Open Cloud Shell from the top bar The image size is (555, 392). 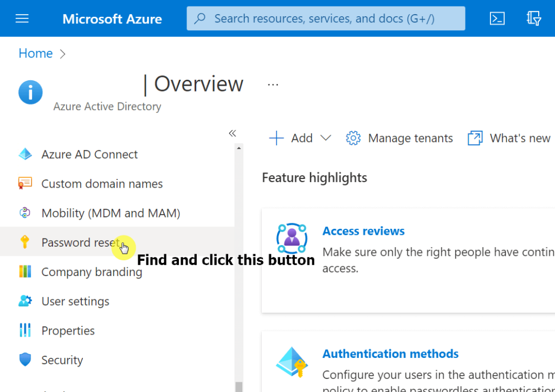pos(497,18)
